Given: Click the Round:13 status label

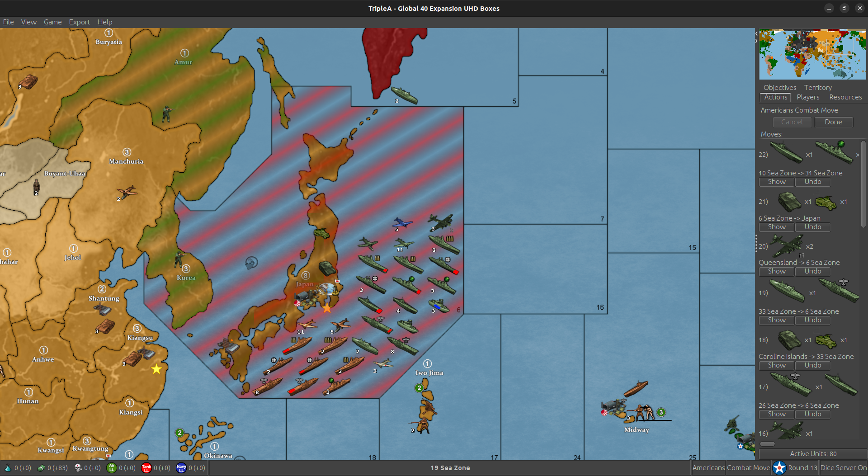Looking at the screenshot, I should (x=802, y=468).
